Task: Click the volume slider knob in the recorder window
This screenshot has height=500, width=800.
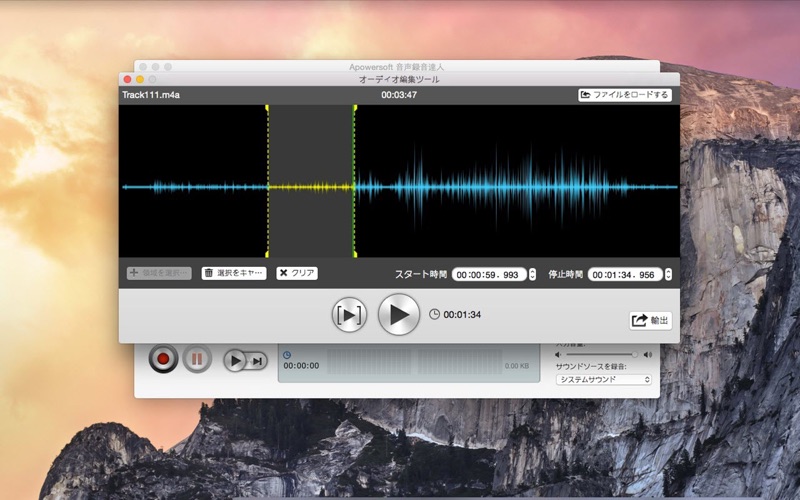Action: tap(635, 355)
